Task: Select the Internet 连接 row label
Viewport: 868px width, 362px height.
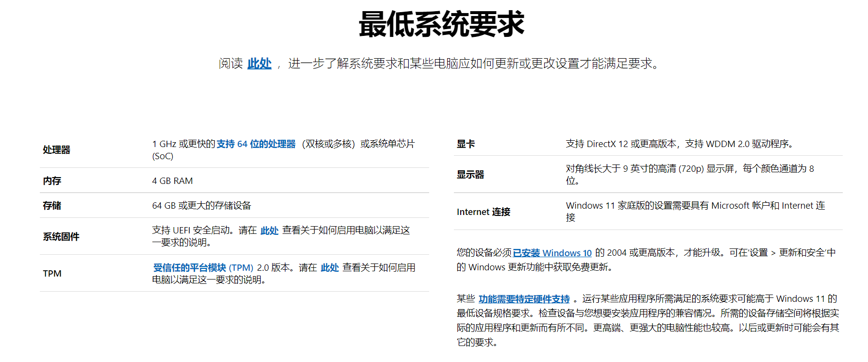Action: point(484,212)
